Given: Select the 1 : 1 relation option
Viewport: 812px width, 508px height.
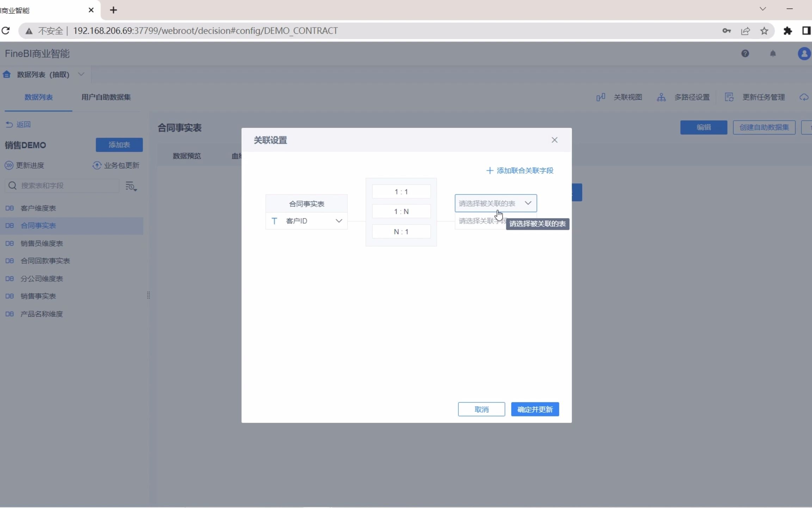Looking at the screenshot, I should point(401,192).
